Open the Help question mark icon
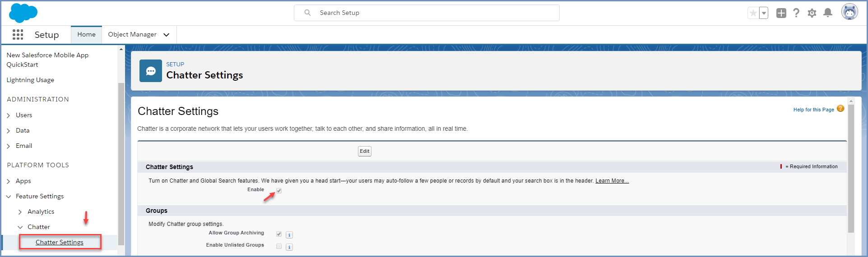Image resolution: width=868 pixels, height=257 pixels. pyautogui.click(x=796, y=13)
